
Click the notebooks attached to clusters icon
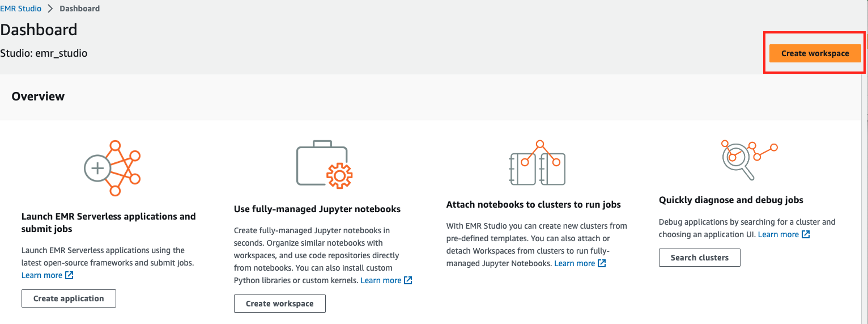coord(537,163)
